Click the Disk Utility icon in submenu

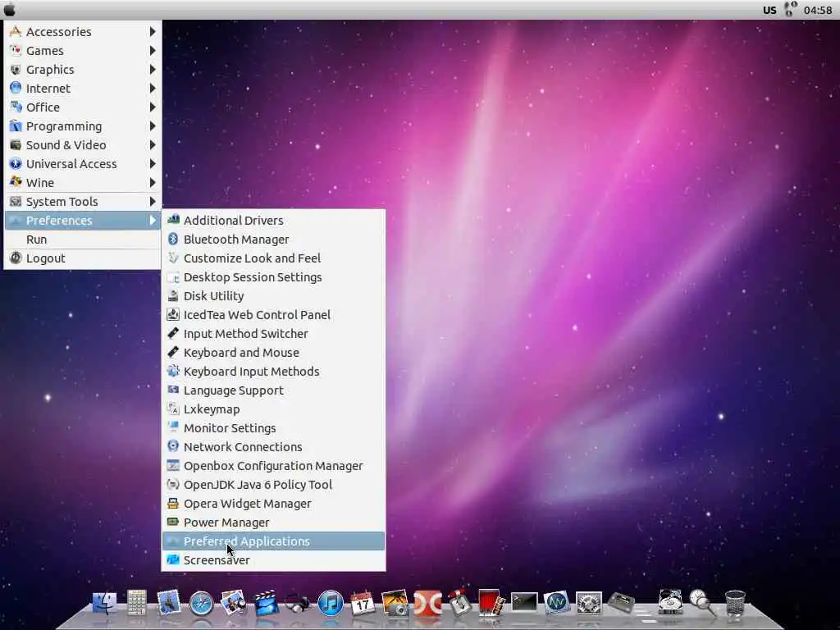(172, 295)
